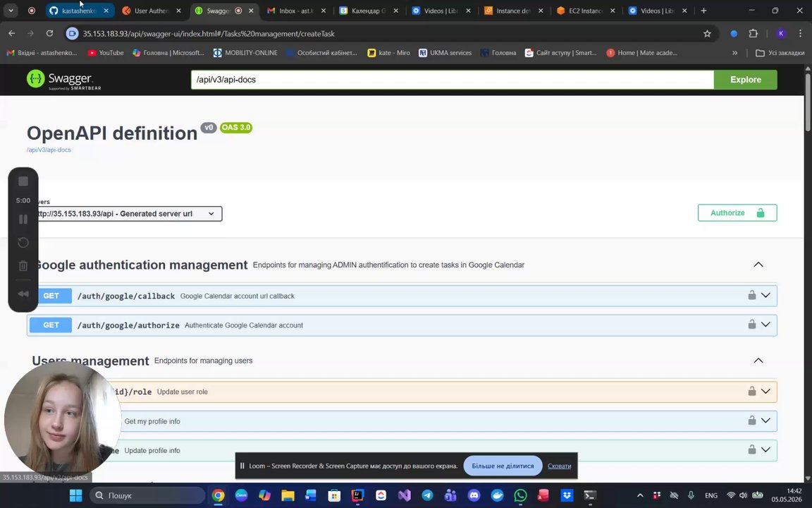Restart the Loom recording with the circular arrow
Image resolution: width=812 pixels, height=508 pixels.
tap(23, 243)
